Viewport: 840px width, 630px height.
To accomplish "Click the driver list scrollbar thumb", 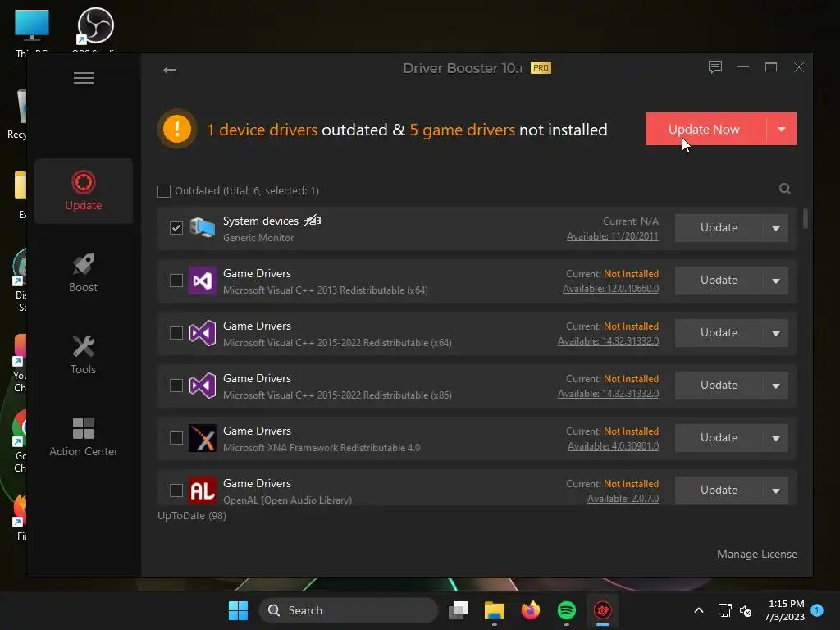I will point(806,218).
